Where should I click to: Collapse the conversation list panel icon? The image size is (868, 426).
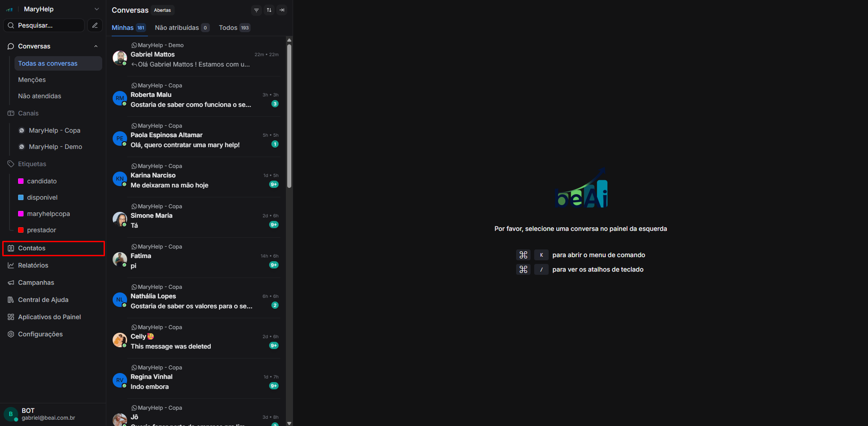[x=282, y=10]
